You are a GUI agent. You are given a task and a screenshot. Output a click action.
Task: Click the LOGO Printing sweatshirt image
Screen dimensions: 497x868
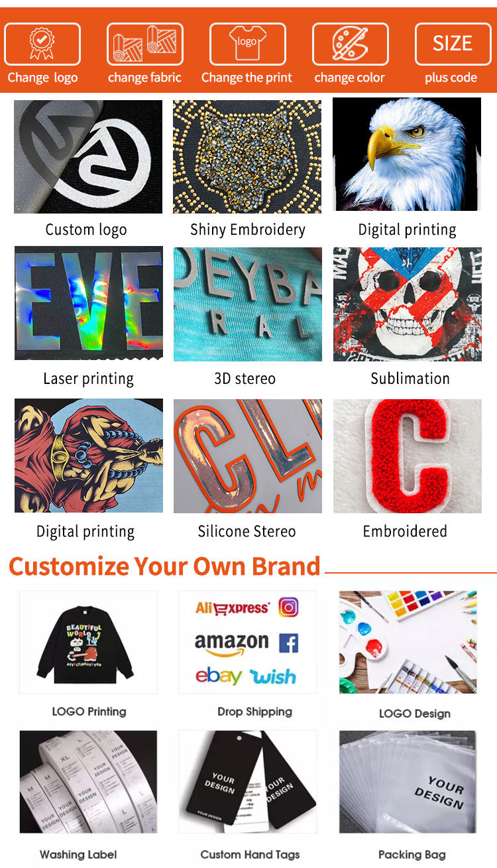(88, 642)
